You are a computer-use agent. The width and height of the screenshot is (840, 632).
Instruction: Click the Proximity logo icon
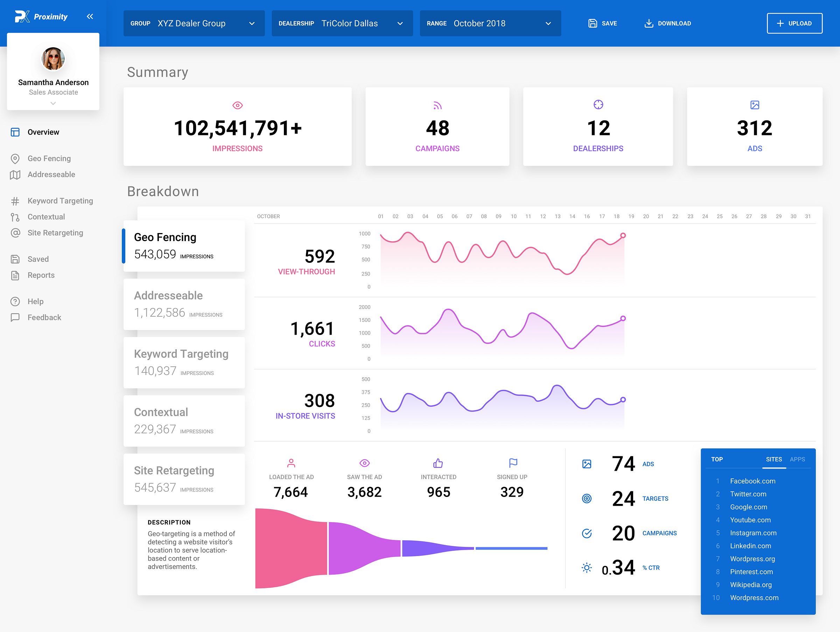pos(22,17)
